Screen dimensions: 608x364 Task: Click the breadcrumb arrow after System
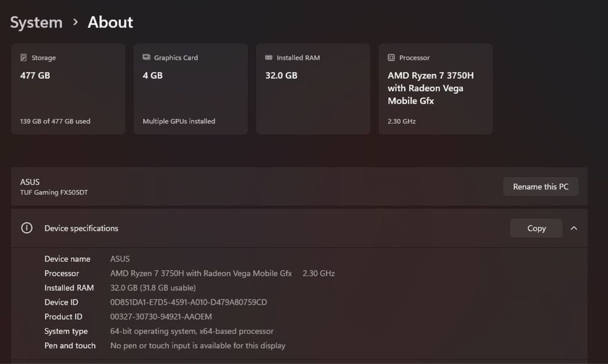(x=75, y=22)
